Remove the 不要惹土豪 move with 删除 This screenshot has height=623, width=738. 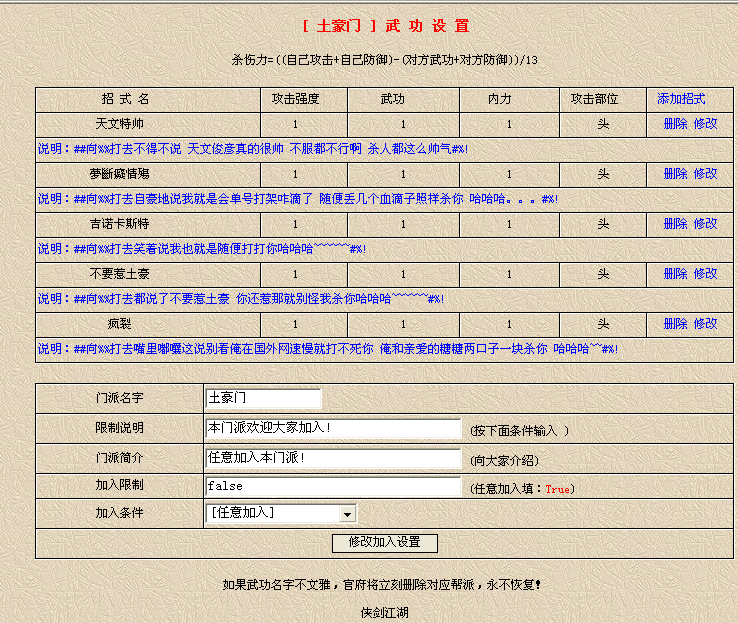[x=675, y=273]
